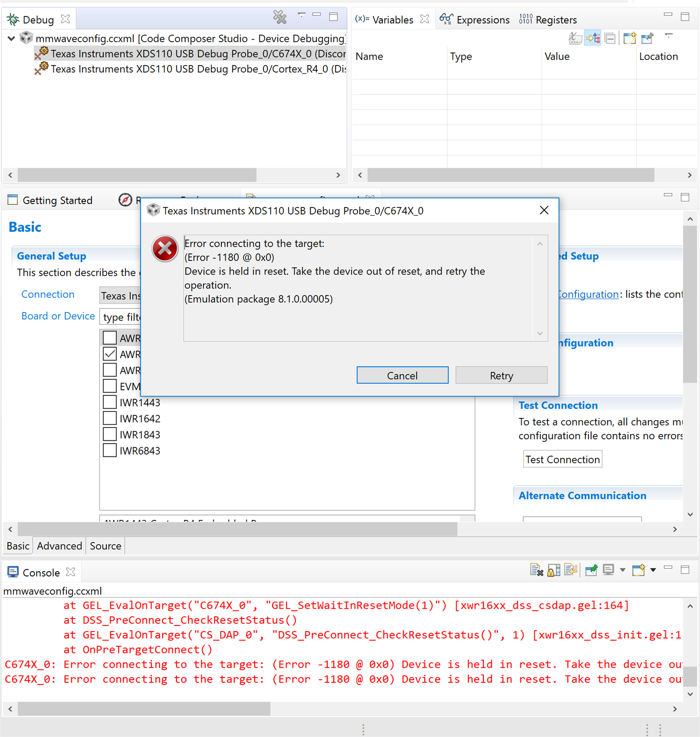Switch to the Registers tab
Image resolution: width=700 pixels, height=737 pixels.
tap(548, 20)
